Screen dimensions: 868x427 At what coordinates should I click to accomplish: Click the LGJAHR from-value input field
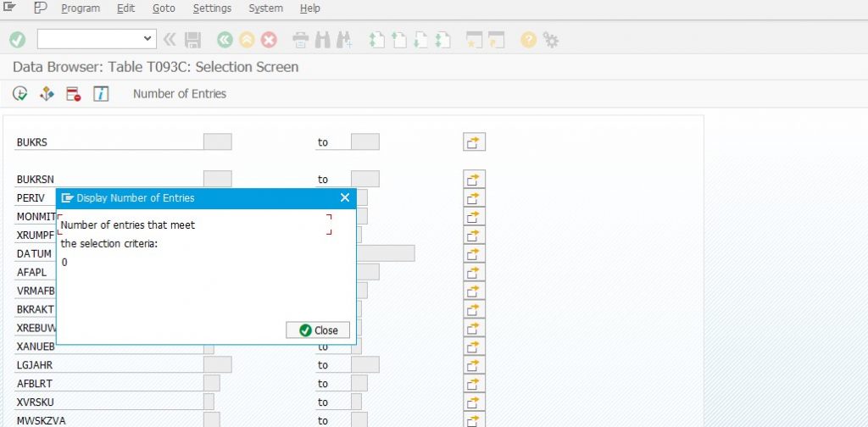click(x=218, y=364)
